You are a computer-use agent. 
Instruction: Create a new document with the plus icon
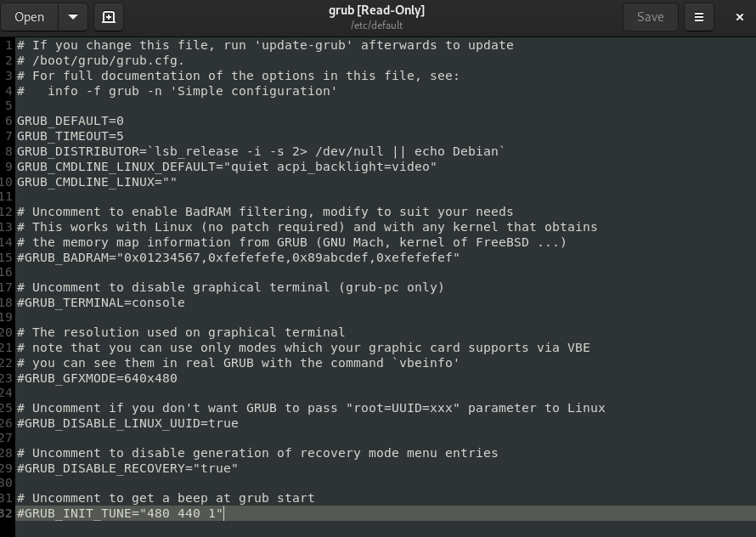click(109, 17)
